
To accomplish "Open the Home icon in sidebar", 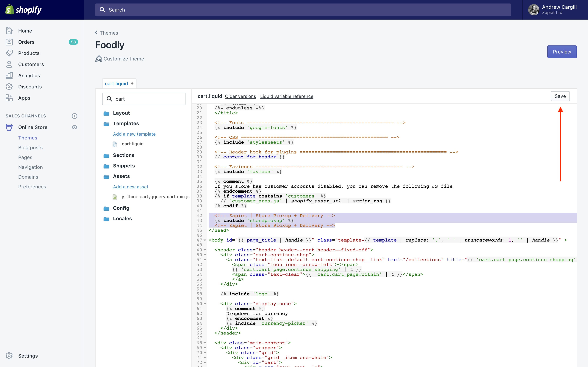I will (x=9, y=31).
